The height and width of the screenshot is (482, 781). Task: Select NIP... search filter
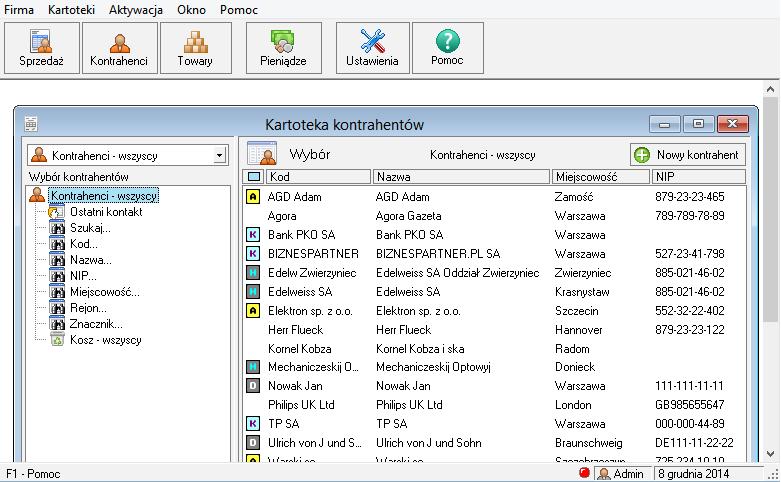click(x=83, y=276)
